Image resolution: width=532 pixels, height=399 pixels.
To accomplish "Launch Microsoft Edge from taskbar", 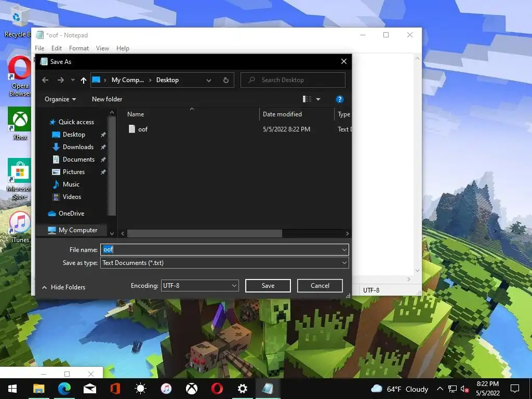I will click(64, 389).
